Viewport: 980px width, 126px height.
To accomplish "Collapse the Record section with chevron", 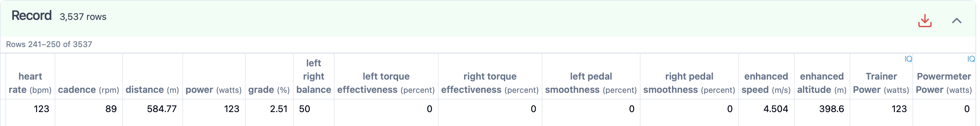I will (x=956, y=21).
